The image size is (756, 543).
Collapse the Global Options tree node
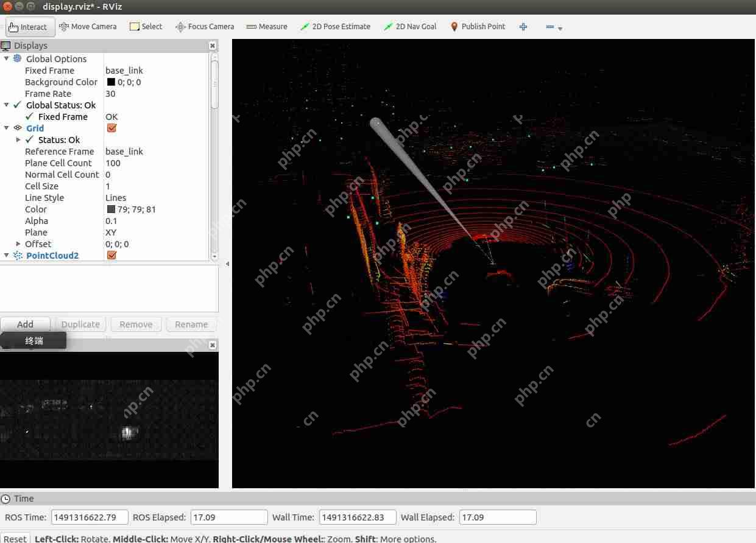click(7, 59)
